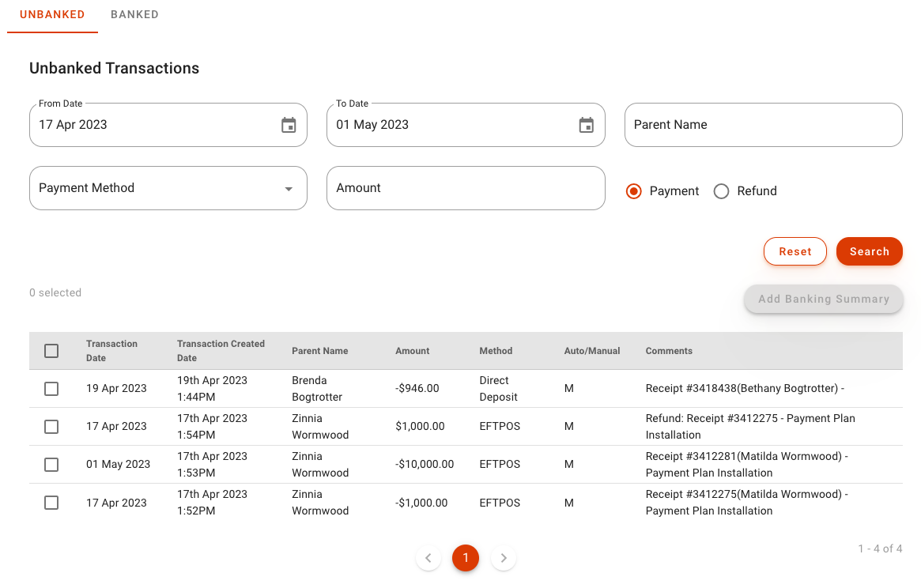Choose the Refund radio option
921x588 pixels.
click(721, 191)
